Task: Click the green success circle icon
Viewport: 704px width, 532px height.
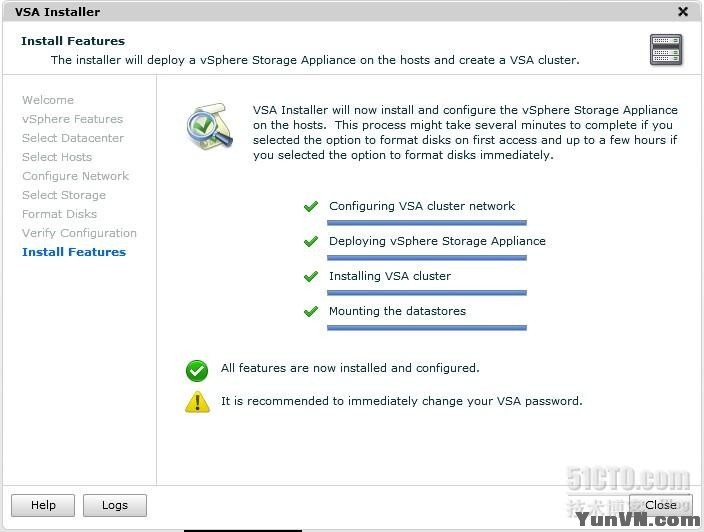Action: [197, 370]
